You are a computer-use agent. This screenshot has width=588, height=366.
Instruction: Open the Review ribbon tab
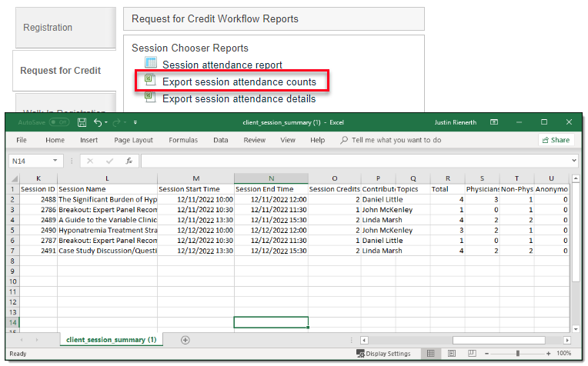pyautogui.click(x=254, y=140)
